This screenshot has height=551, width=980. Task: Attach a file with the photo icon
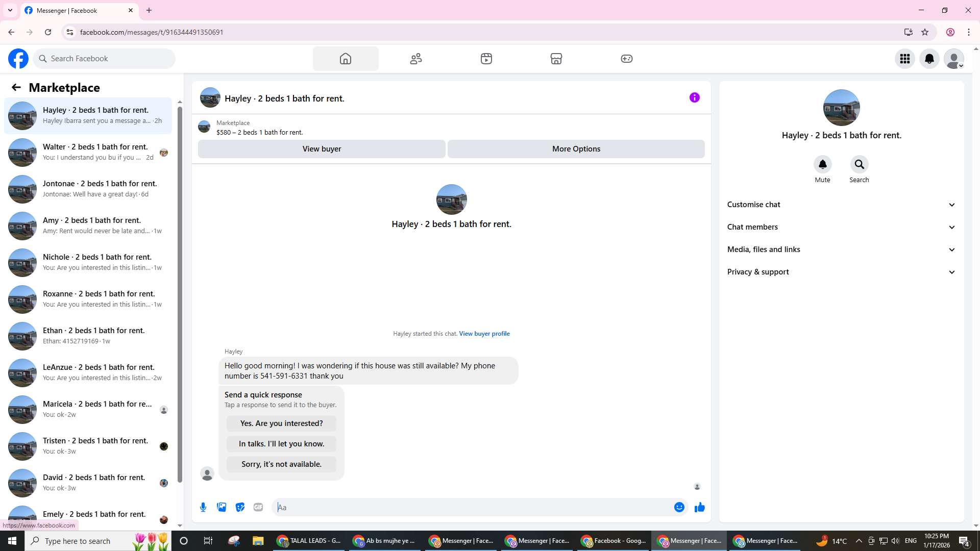222,507
